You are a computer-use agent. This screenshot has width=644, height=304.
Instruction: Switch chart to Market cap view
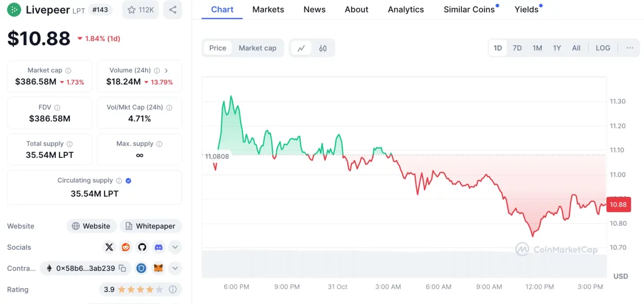click(x=258, y=48)
